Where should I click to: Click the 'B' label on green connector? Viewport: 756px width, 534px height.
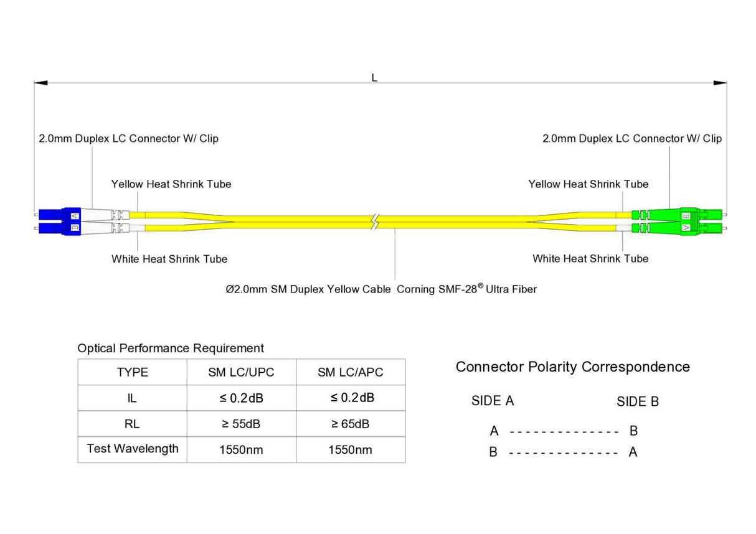(685, 215)
